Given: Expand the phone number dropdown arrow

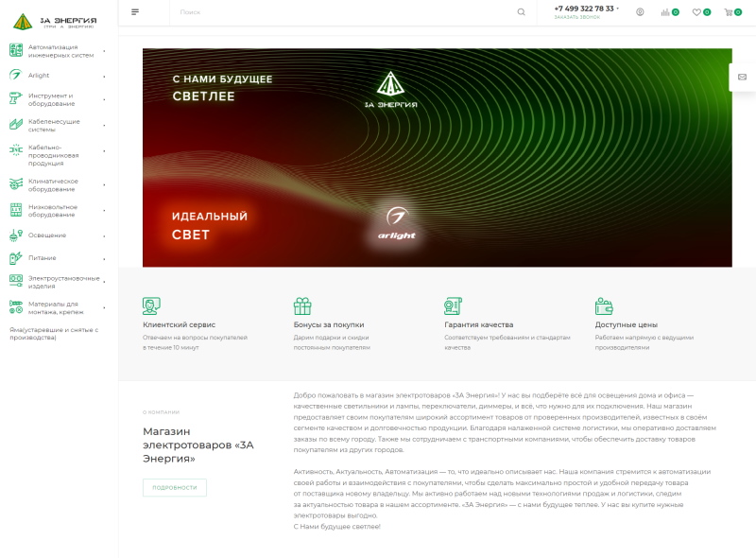Looking at the screenshot, I should [x=618, y=9].
